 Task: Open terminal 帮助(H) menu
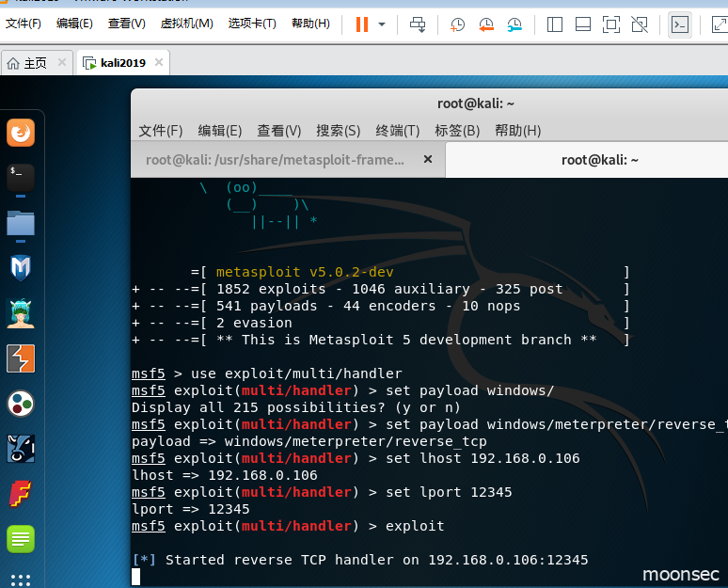pyautogui.click(x=517, y=131)
